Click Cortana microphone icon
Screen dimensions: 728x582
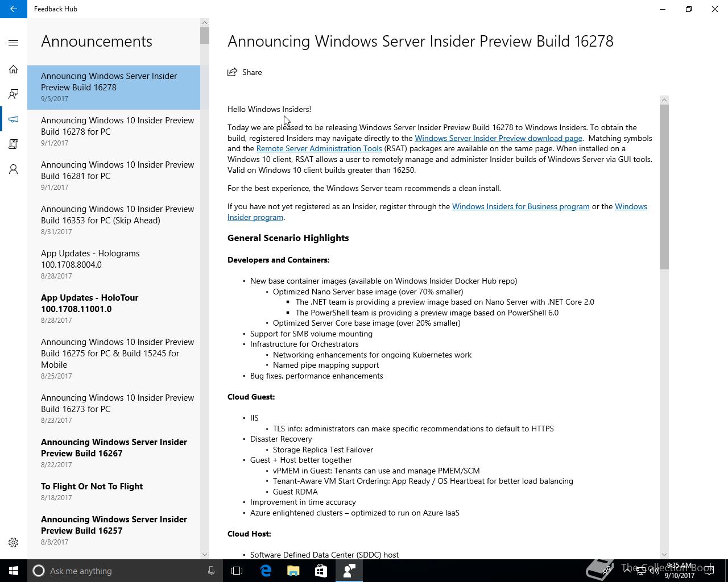click(x=211, y=571)
